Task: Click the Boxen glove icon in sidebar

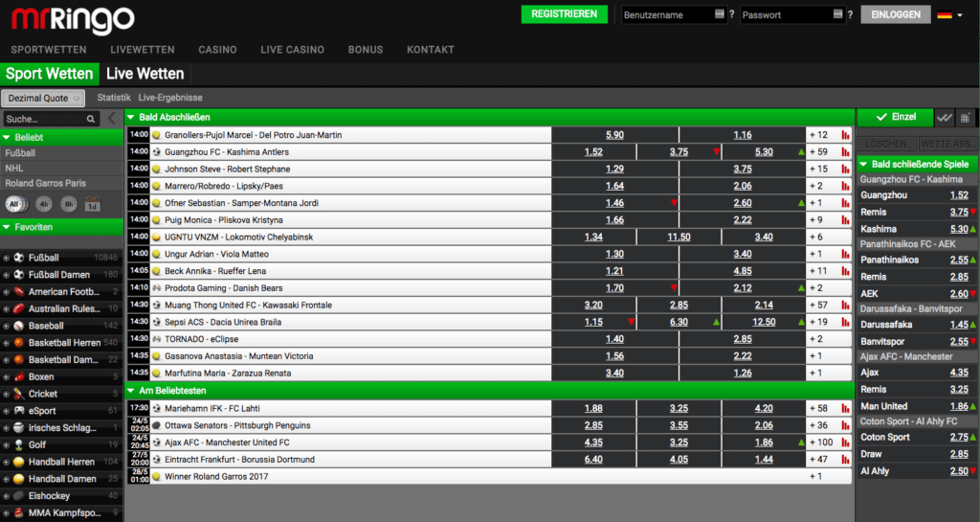Action: point(19,377)
